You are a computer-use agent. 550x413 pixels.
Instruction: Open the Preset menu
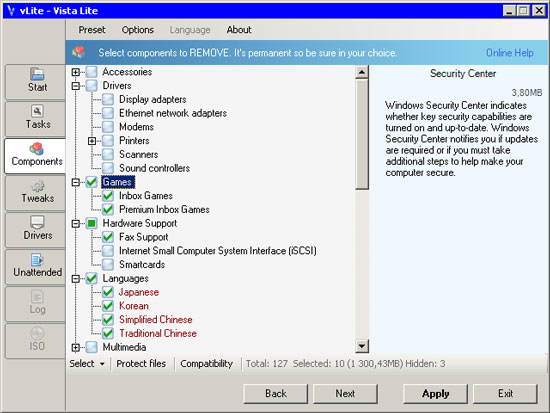(92, 30)
